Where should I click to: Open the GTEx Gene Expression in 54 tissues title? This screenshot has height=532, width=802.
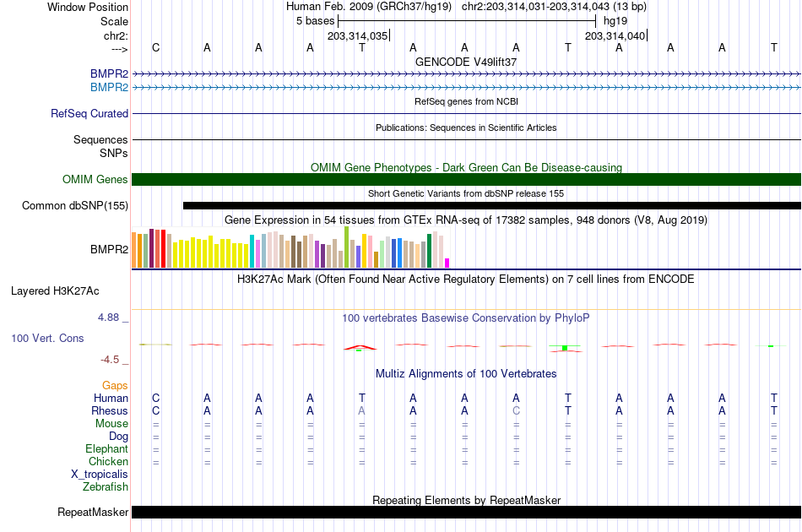[x=466, y=220]
